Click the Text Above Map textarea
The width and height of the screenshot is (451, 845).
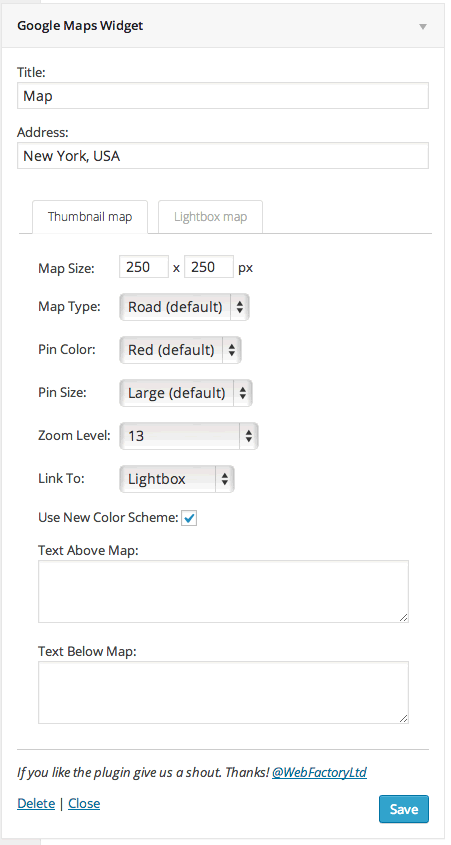tap(223, 592)
